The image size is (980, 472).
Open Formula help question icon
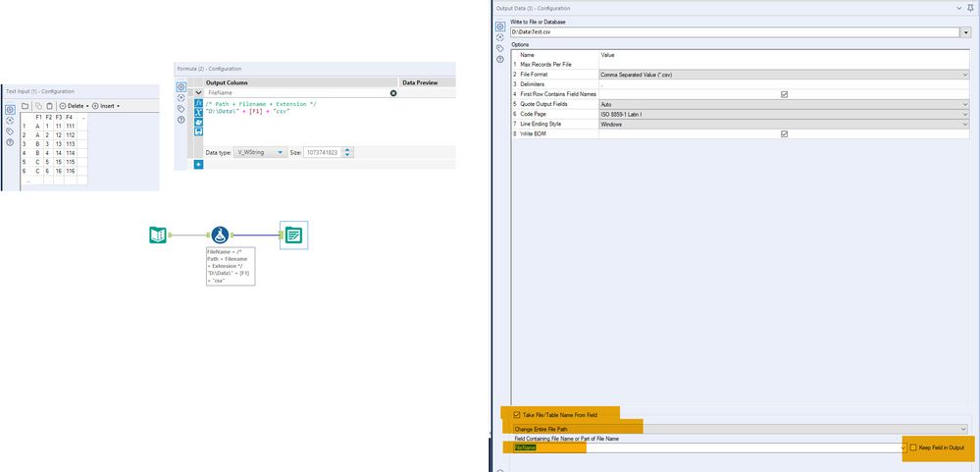[x=181, y=120]
